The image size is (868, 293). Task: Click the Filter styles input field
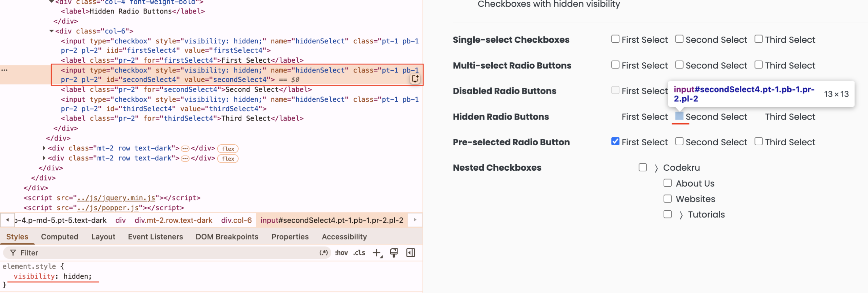(x=166, y=253)
